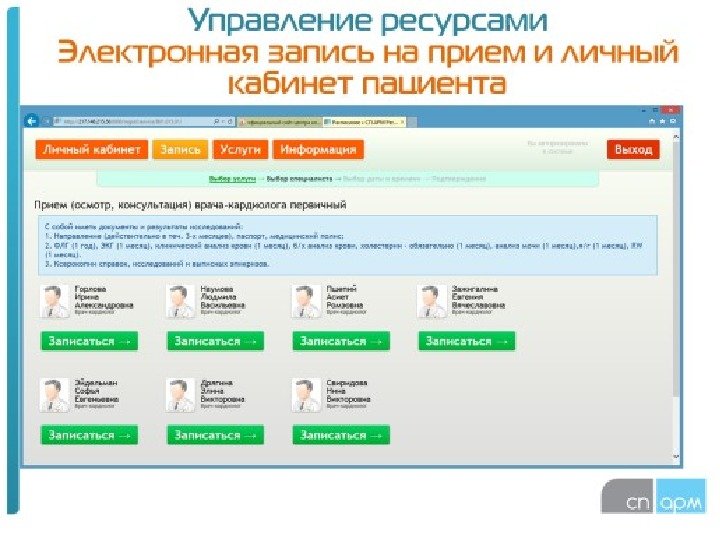Click the cardiologist appointment heading text
The image size is (720, 540).
[190, 205]
